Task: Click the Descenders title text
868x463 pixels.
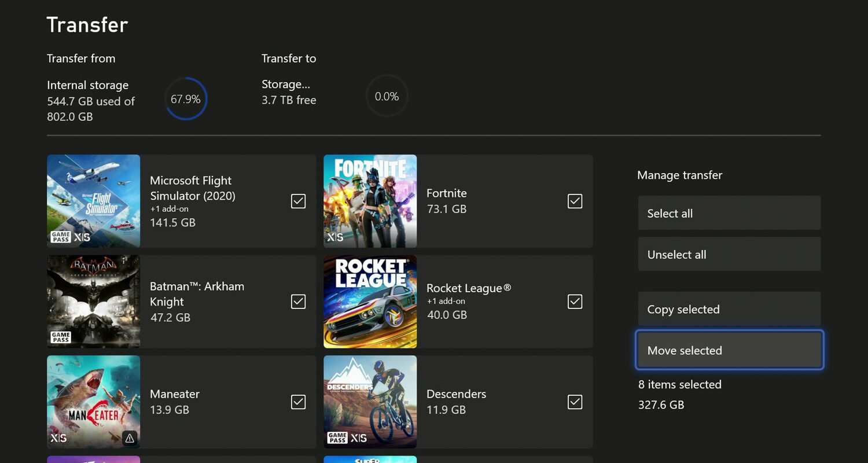Action: point(457,394)
